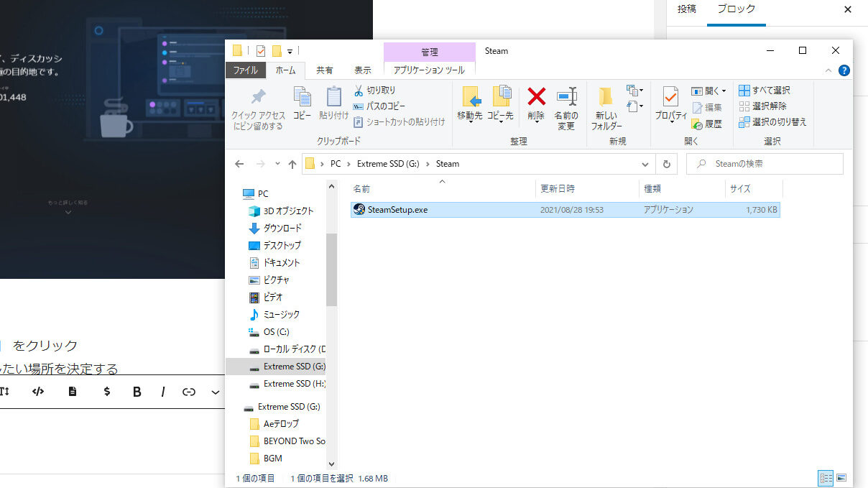Toggle bold formatting in the editor
This screenshot has width=868, height=488.
137,392
